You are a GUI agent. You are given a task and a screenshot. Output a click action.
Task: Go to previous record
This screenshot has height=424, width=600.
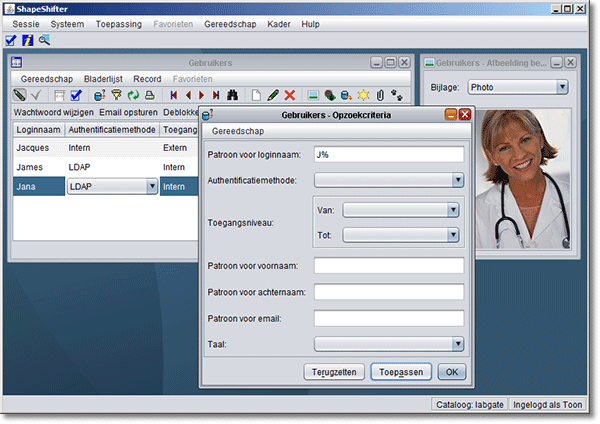coord(188,95)
